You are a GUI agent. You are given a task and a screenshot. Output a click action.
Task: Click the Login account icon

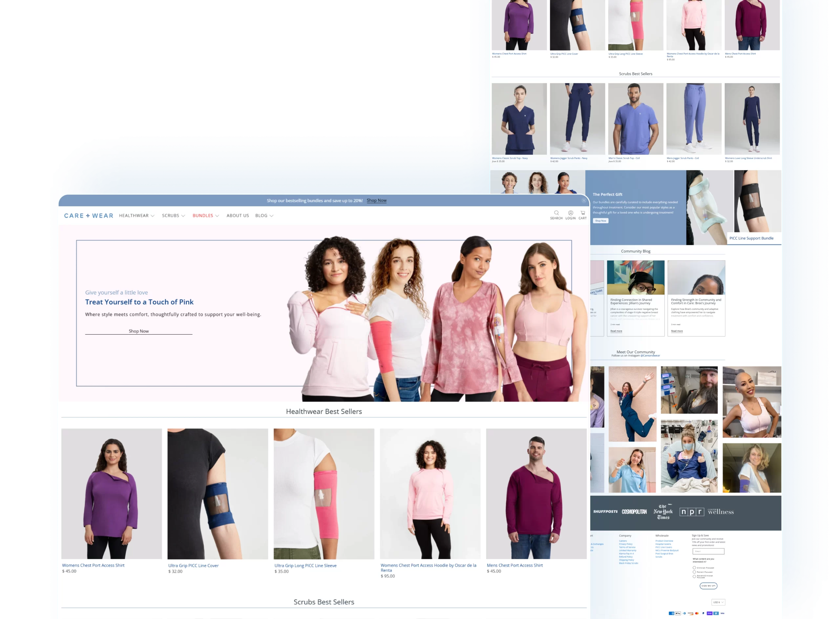(571, 213)
